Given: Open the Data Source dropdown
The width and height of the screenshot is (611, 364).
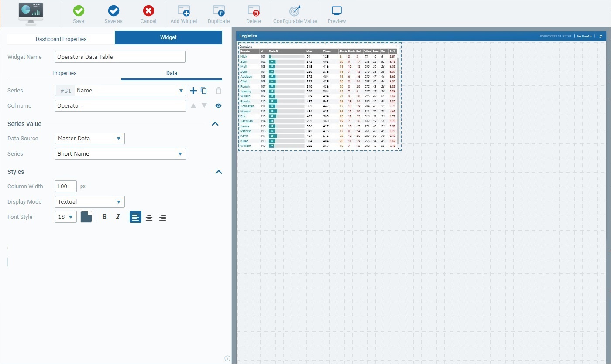Looking at the screenshot, I should pyautogui.click(x=90, y=139).
